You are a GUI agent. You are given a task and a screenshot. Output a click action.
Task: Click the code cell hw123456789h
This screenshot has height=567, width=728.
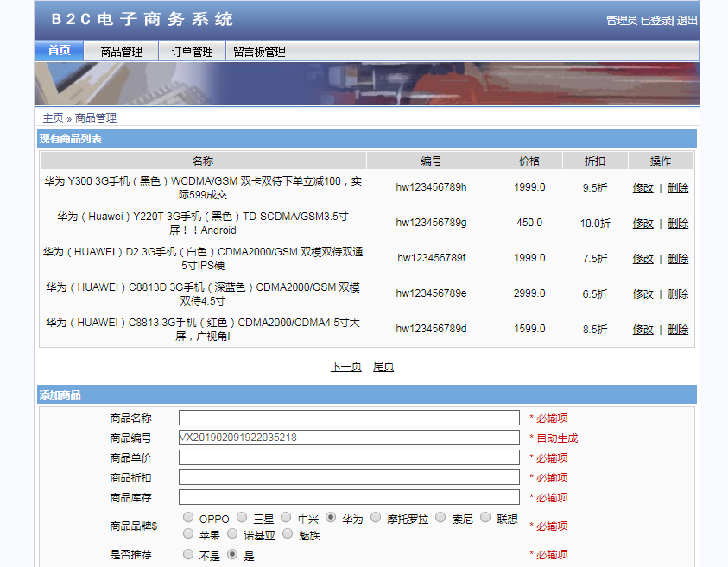(x=431, y=187)
